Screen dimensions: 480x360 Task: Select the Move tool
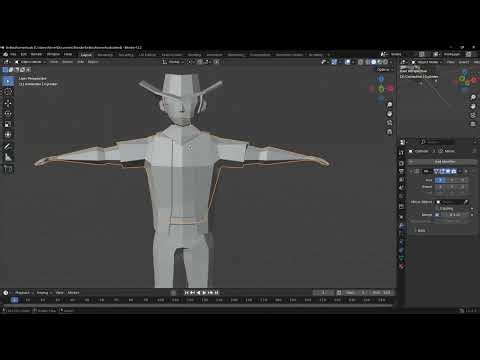click(x=8, y=103)
